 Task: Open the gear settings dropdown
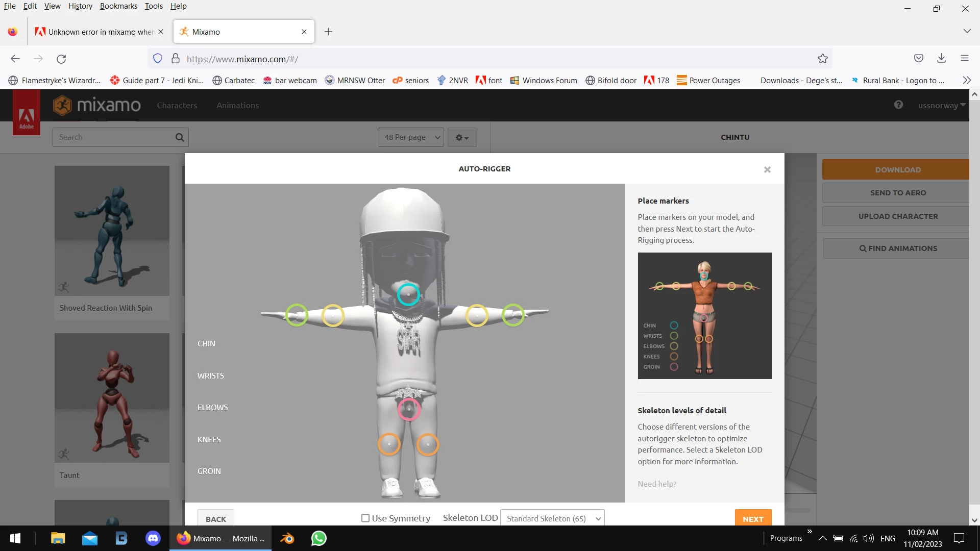click(462, 137)
